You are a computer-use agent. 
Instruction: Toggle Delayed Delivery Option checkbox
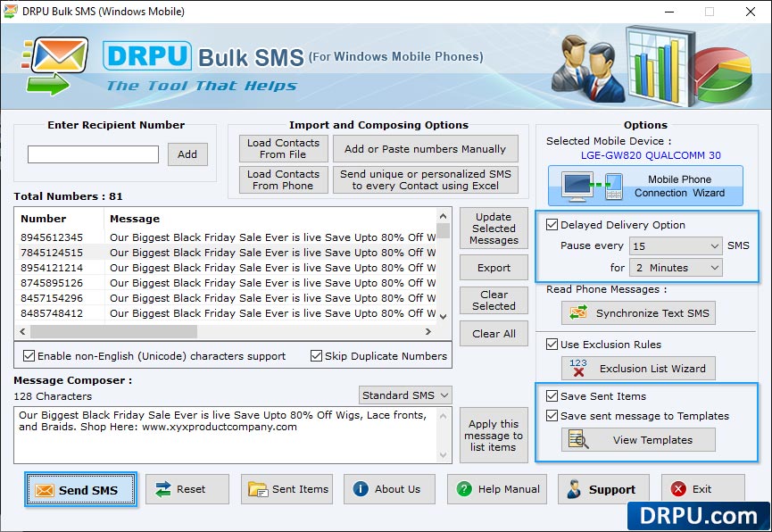(x=552, y=225)
